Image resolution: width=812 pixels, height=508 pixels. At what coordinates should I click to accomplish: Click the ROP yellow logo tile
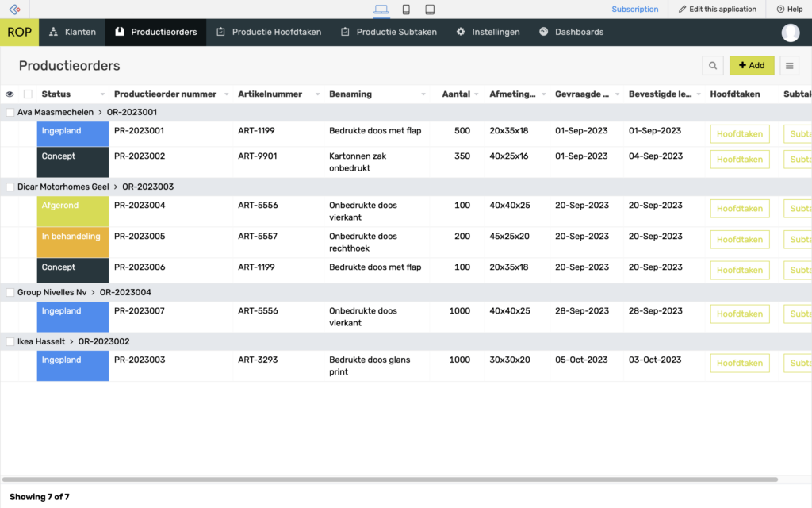[19, 32]
